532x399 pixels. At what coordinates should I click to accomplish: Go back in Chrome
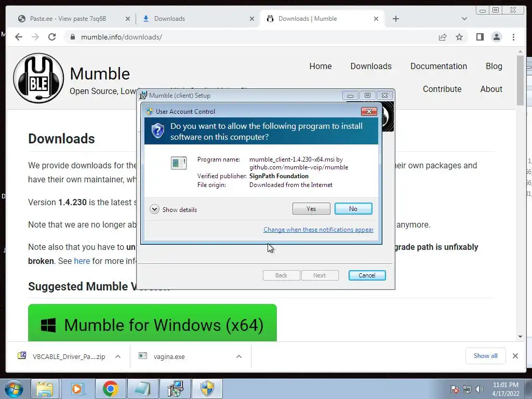tap(19, 37)
